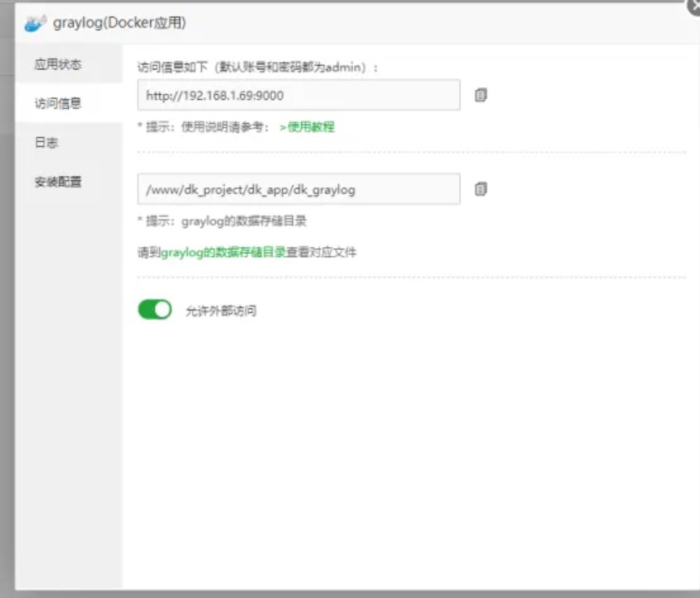Switch to the 应用状态 tab
Image resolution: width=700 pixels, height=598 pixels.
(58, 64)
